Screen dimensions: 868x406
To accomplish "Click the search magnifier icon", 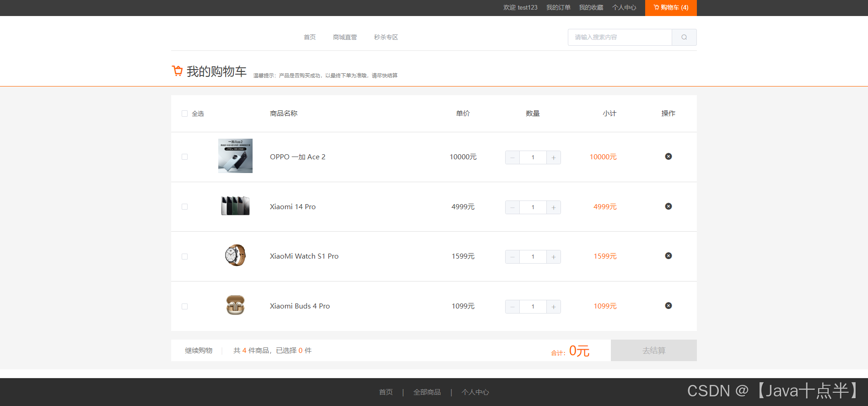I will coord(684,37).
